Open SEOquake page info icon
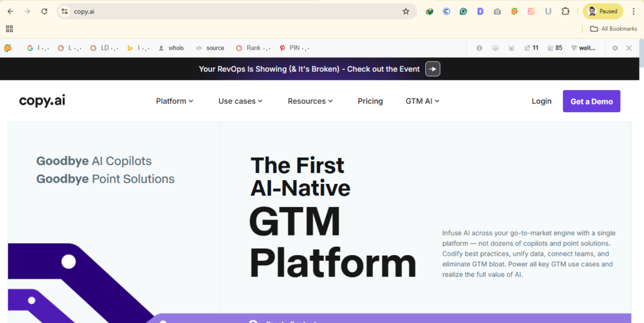 (479, 48)
